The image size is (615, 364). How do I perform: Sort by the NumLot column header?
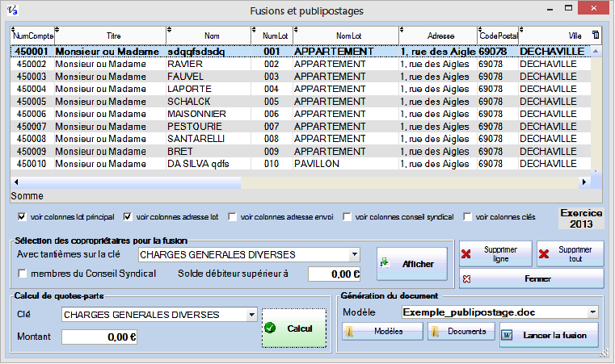pos(272,36)
